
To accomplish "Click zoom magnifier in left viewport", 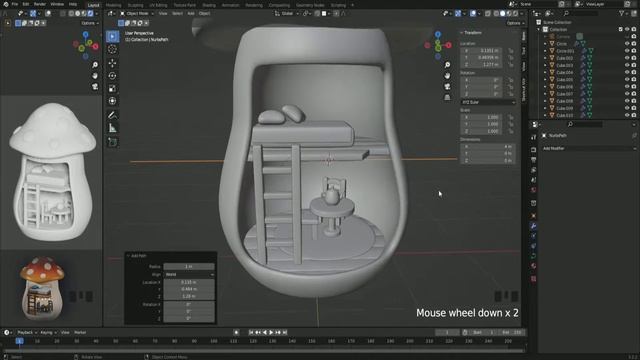I will [95, 65].
